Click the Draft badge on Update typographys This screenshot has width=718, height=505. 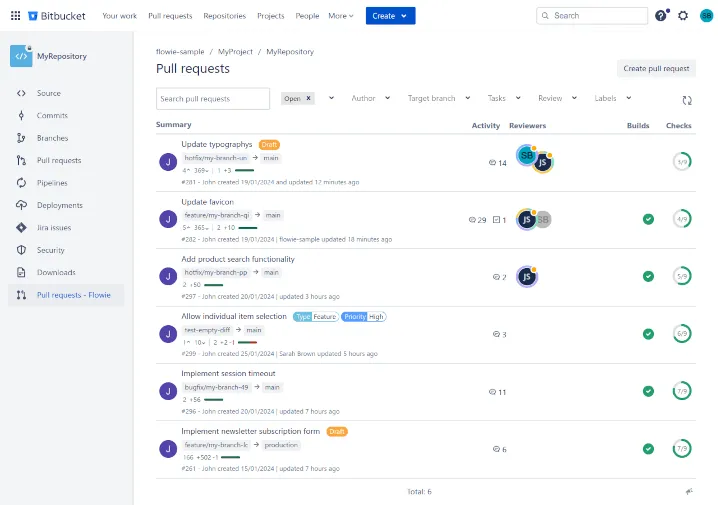click(x=269, y=145)
